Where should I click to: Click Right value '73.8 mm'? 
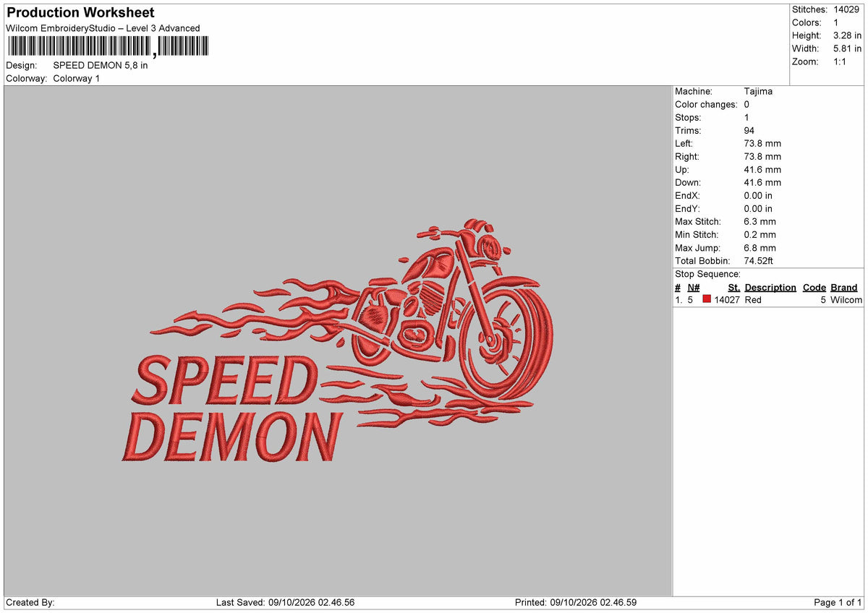[x=762, y=157]
